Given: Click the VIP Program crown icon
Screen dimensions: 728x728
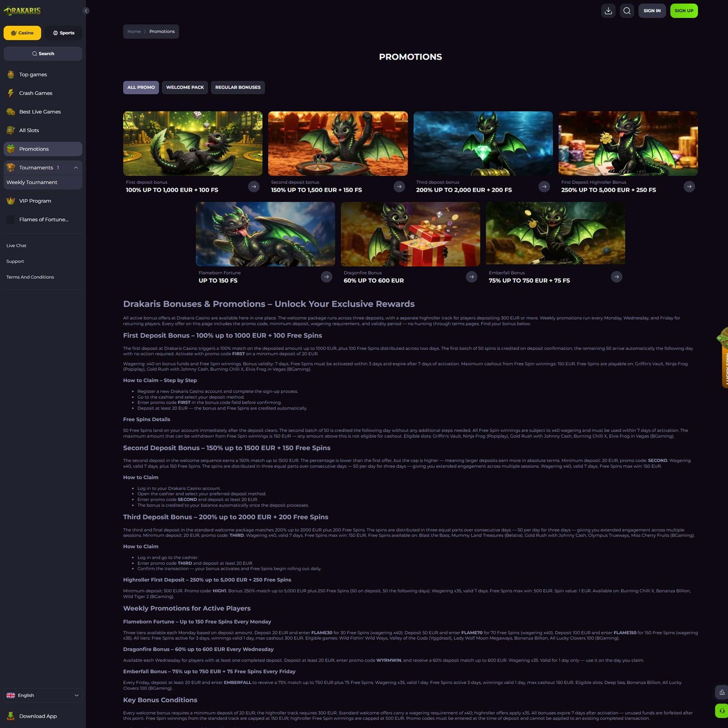Looking at the screenshot, I should tap(11, 201).
